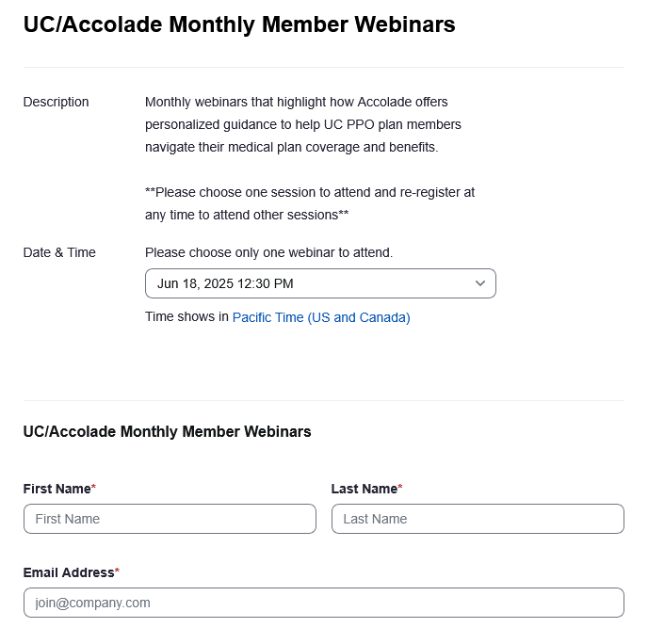The width and height of the screenshot is (648, 644).
Task: Click the chevron arrow on the date selector
Action: point(480,283)
